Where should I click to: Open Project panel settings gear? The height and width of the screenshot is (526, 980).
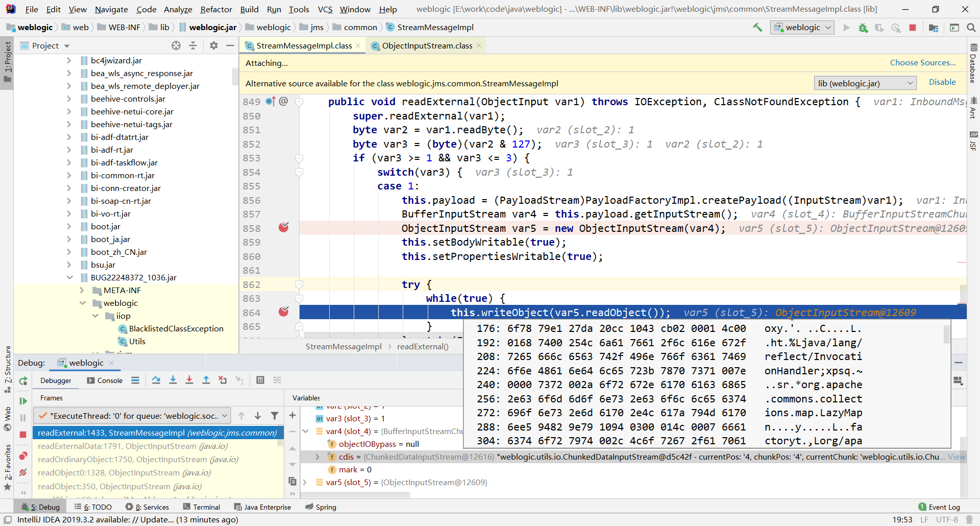tap(214, 45)
